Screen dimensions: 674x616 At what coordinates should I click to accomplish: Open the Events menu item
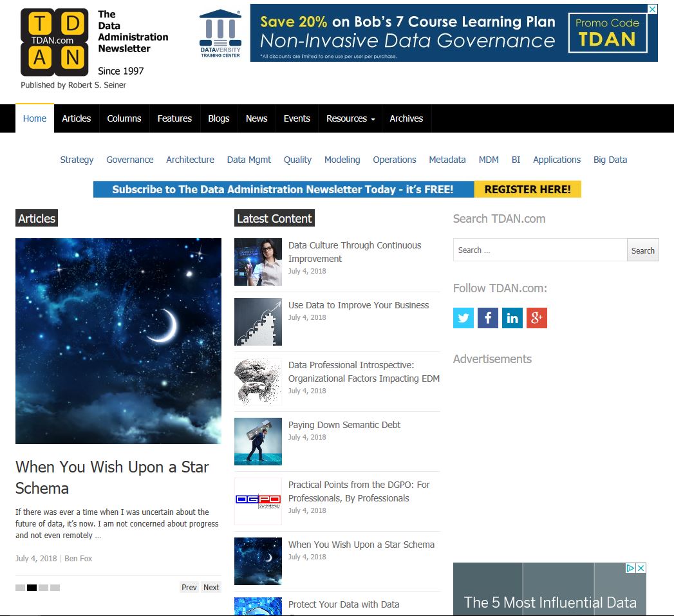297,118
